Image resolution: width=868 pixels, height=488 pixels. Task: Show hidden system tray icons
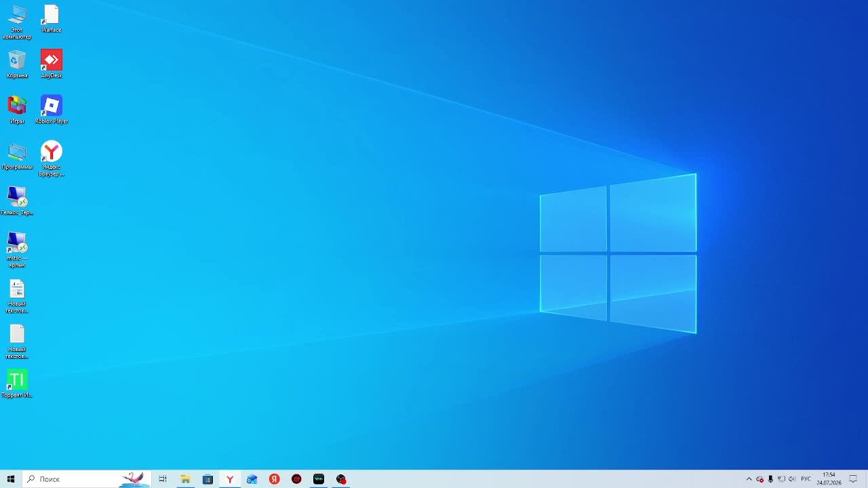[749, 479]
